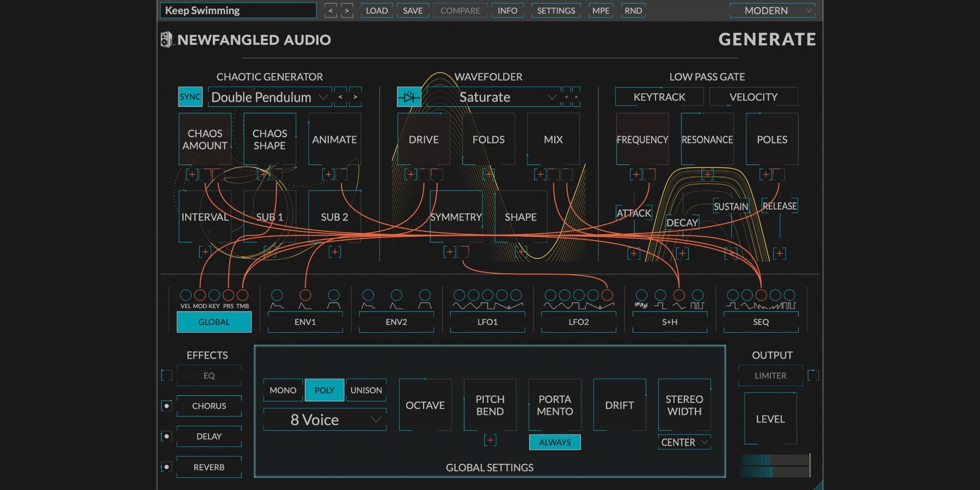Click the LOAD button
Screen dimensions: 980x490
pyautogui.click(x=377, y=10)
